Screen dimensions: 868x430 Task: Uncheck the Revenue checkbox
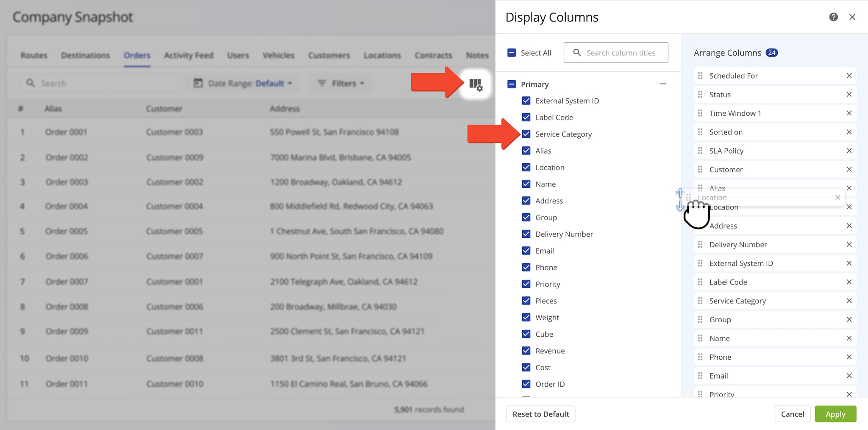point(526,351)
